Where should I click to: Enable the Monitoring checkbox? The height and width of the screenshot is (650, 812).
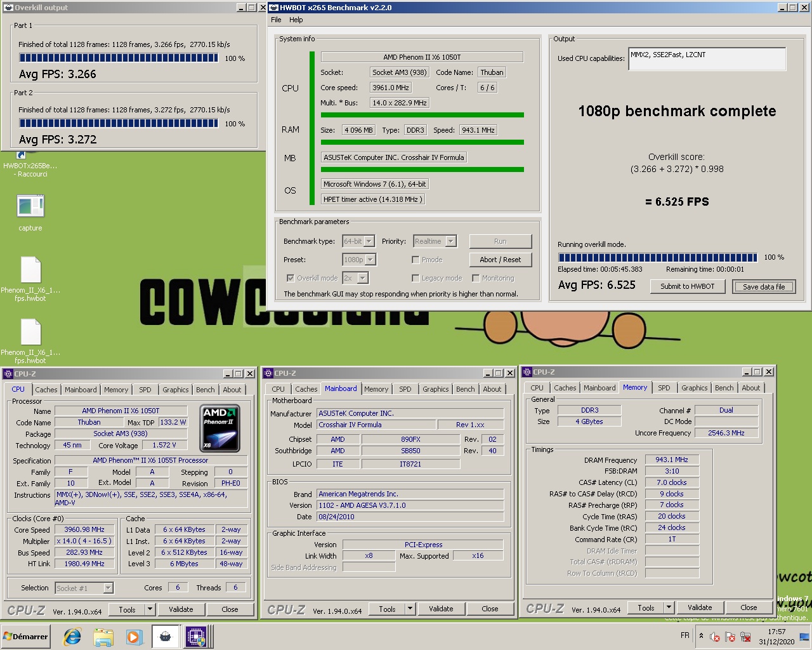[x=476, y=278]
